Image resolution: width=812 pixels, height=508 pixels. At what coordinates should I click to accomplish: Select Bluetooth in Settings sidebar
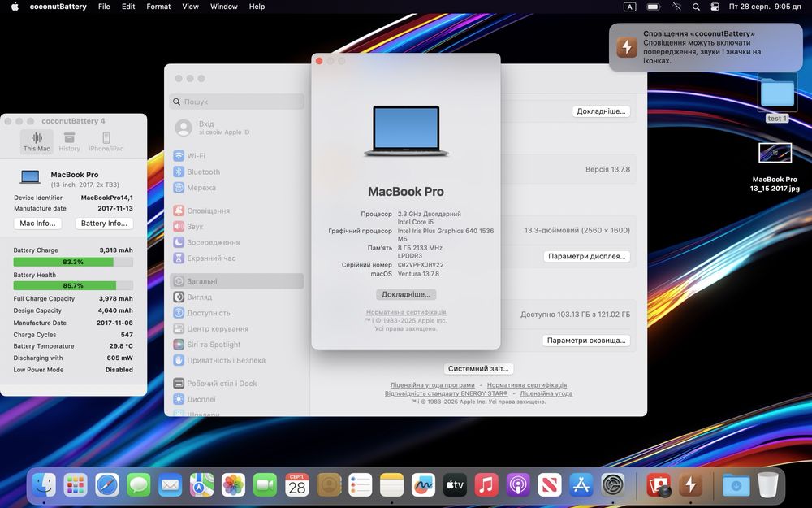tap(236, 172)
